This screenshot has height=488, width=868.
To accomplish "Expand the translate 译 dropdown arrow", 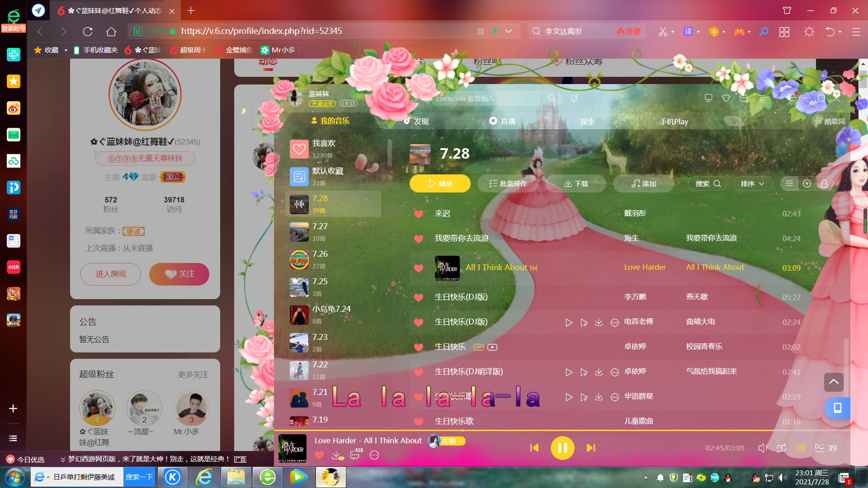I will pyautogui.click(x=698, y=32).
